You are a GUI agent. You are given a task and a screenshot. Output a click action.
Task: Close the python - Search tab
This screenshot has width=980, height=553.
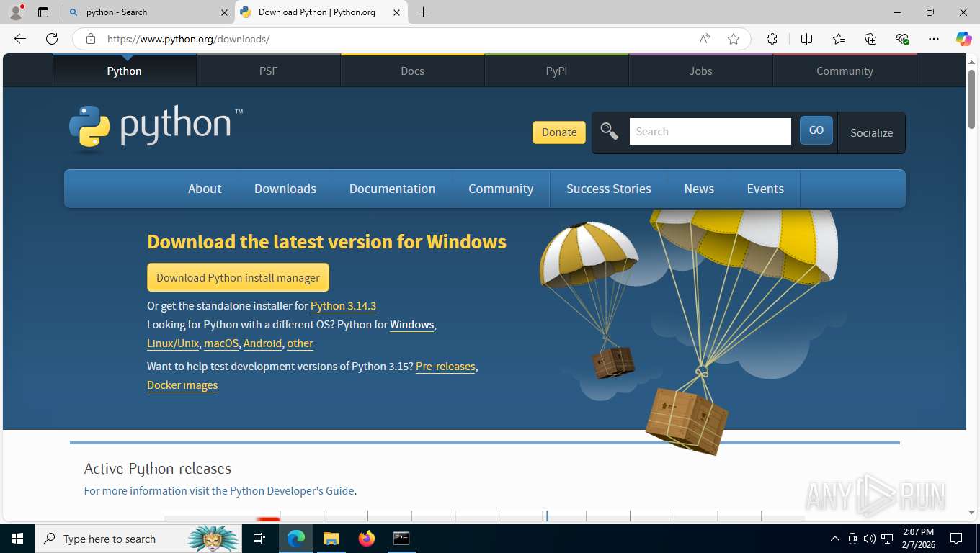(223, 12)
